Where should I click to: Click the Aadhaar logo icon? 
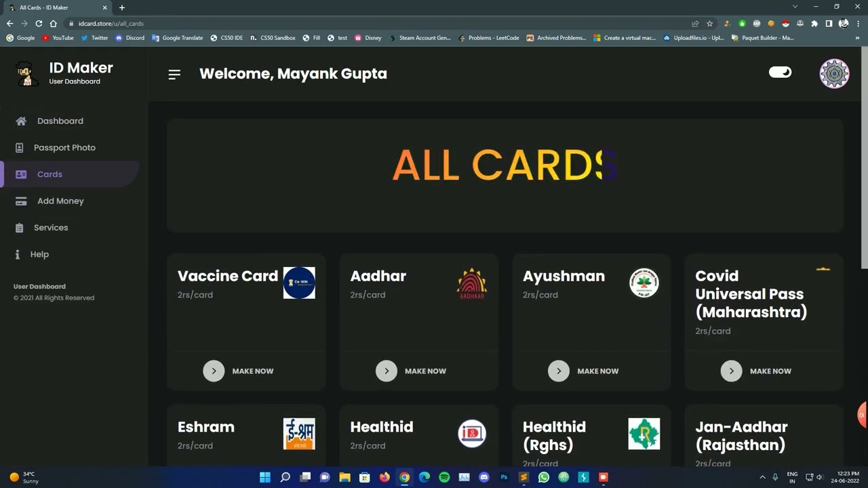[x=472, y=283]
